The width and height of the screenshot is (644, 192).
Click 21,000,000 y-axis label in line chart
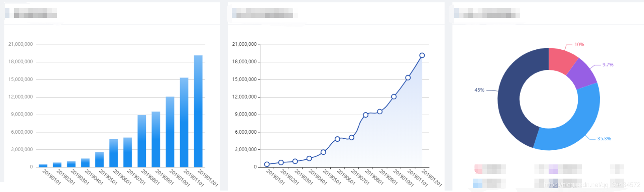point(244,44)
